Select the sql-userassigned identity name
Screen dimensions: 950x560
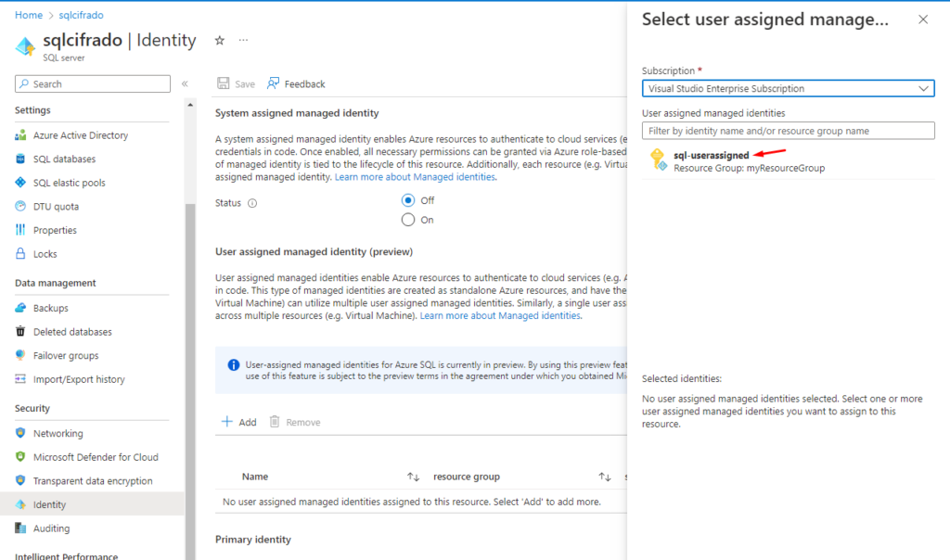point(712,156)
